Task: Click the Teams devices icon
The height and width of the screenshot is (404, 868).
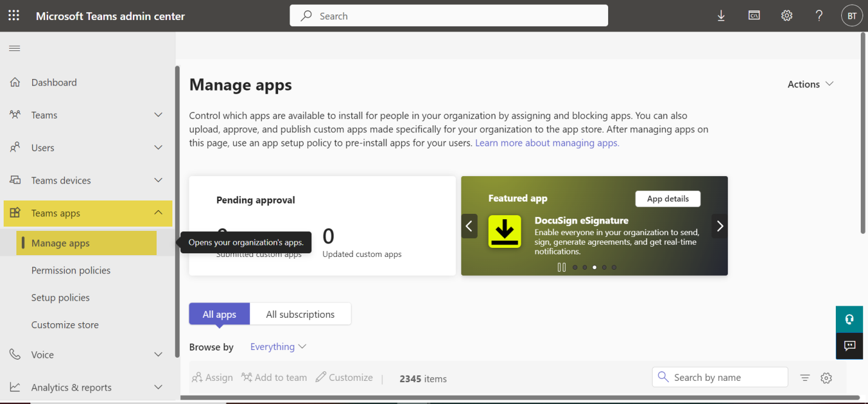Action: point(15,180)
